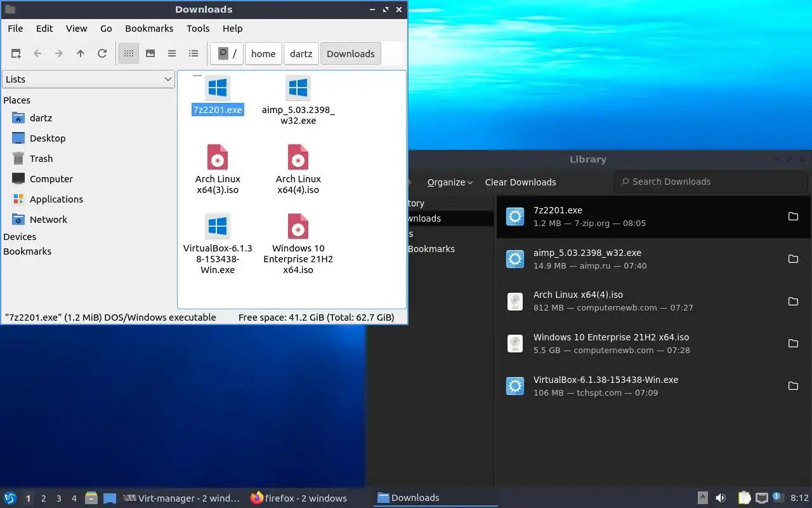Switch to workspace 3

pyautogui.click(x=59, y=498)
